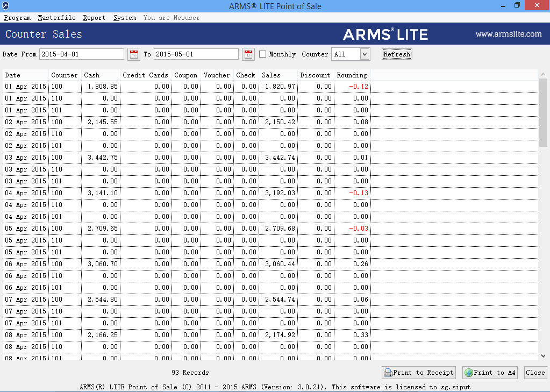Click the cash value 2,166.25
This screenshot has height=392, width=550.
[x=103, y=335]
